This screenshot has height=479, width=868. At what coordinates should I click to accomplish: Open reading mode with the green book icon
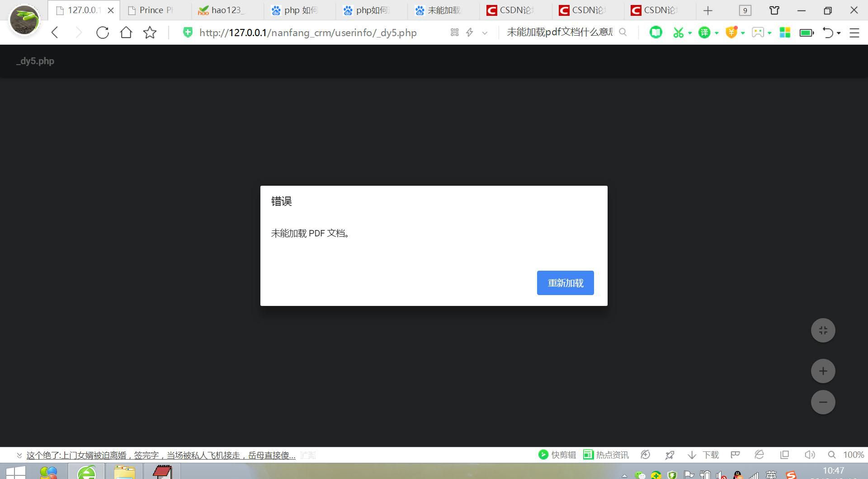coord(656,32)
